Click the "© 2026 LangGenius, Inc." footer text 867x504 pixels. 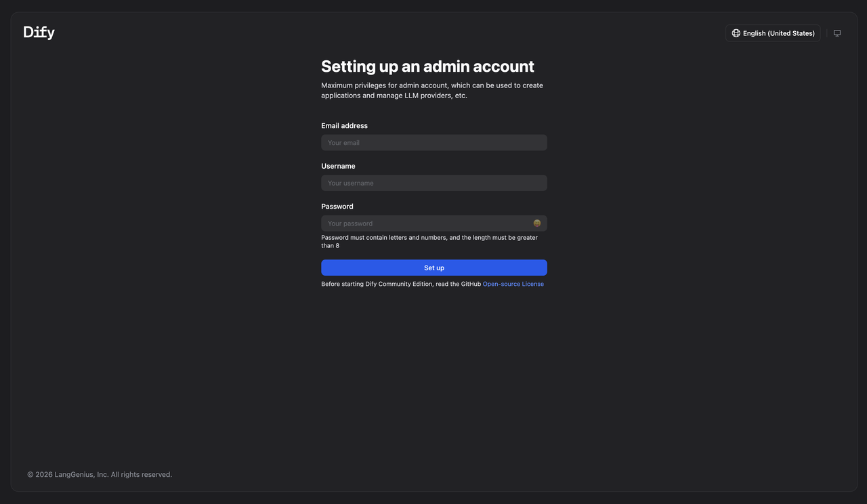pos(100,475)
